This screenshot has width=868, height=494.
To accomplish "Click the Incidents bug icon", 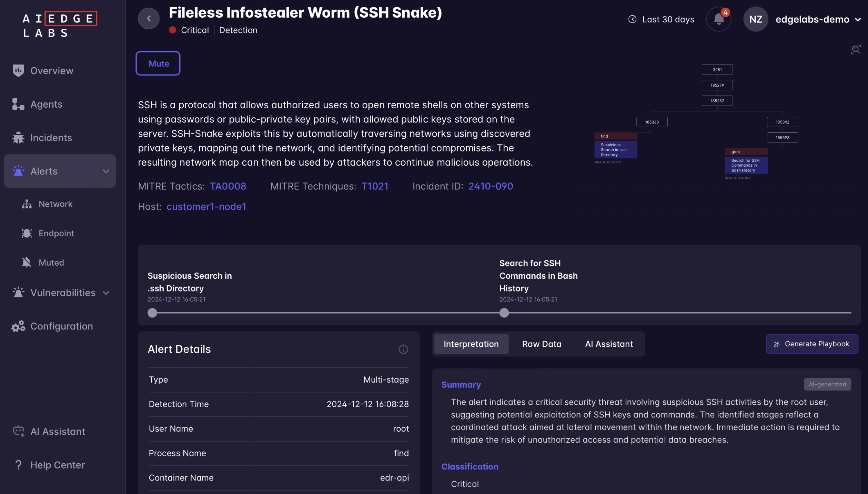I will point(18,138).
